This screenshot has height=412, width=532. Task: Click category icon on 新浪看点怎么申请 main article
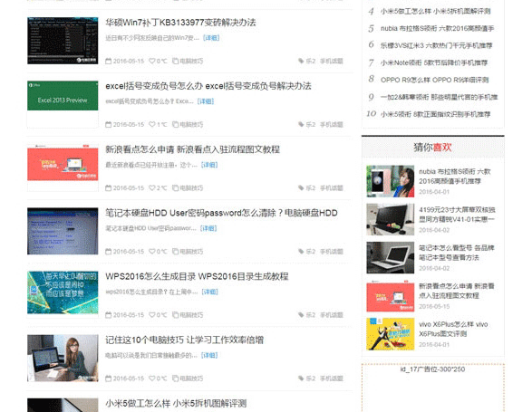176,187
